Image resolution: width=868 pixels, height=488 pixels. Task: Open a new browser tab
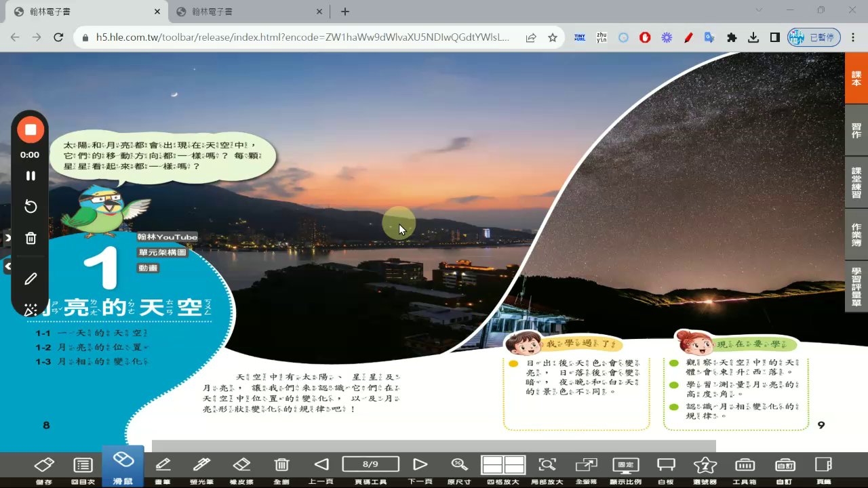345,12
